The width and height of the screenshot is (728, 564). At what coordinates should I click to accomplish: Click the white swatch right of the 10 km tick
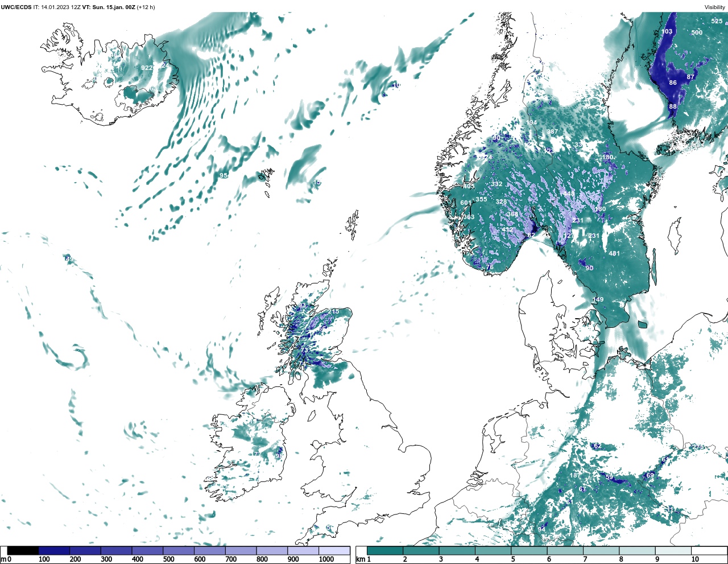(709, 551)
